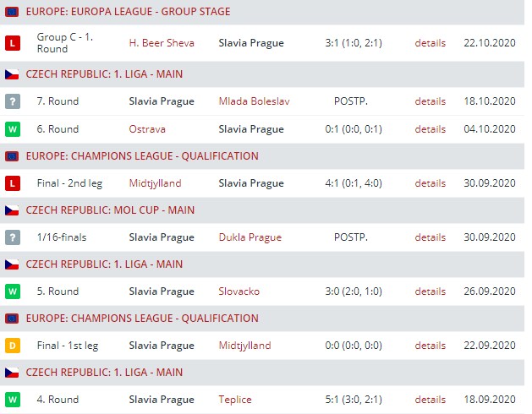Open details for Slavia Prague vs Teplice
The width and height of the screenshot is (532, 414).
[x=430, y=399]
